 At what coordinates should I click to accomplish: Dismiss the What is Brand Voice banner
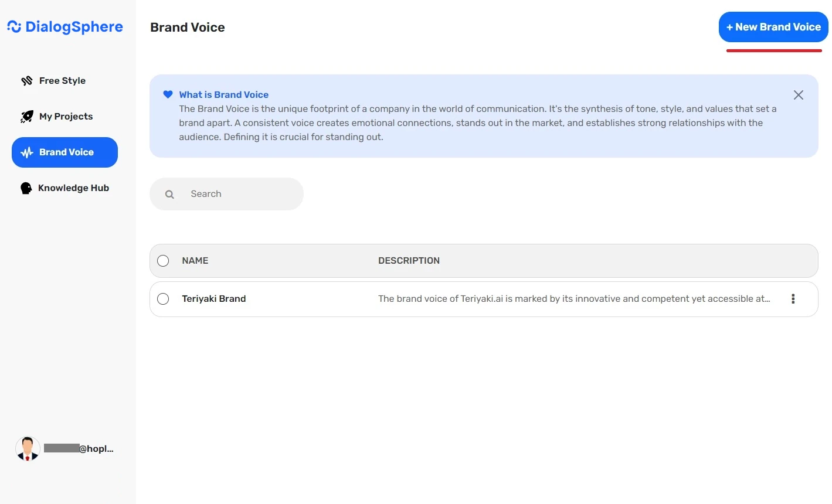point(798,94)
